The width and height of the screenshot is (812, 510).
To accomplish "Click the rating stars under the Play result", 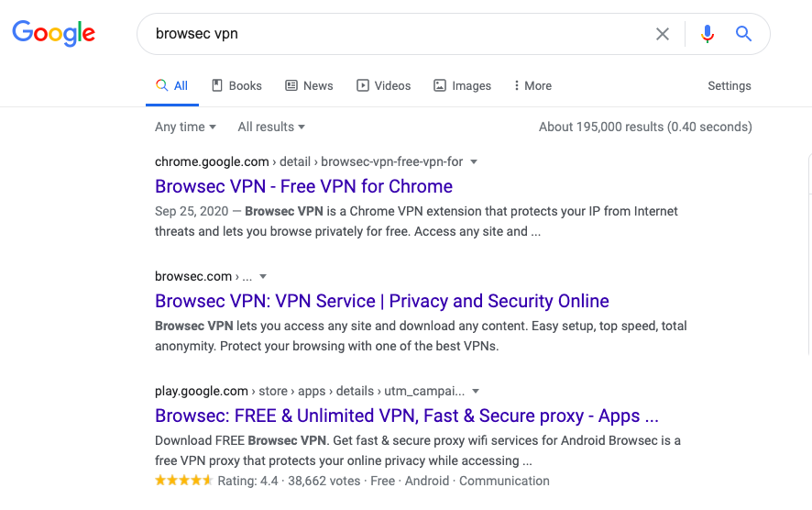I will (x=183, y=481).
